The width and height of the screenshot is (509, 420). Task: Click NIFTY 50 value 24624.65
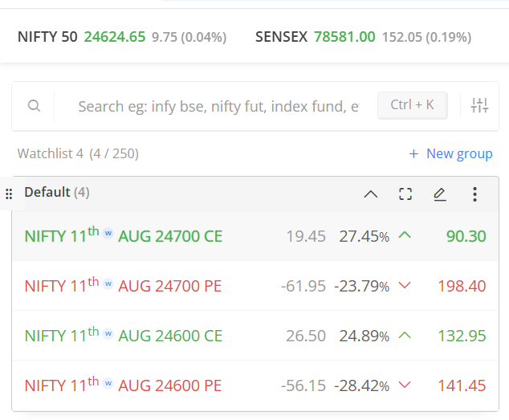point(115,37)
